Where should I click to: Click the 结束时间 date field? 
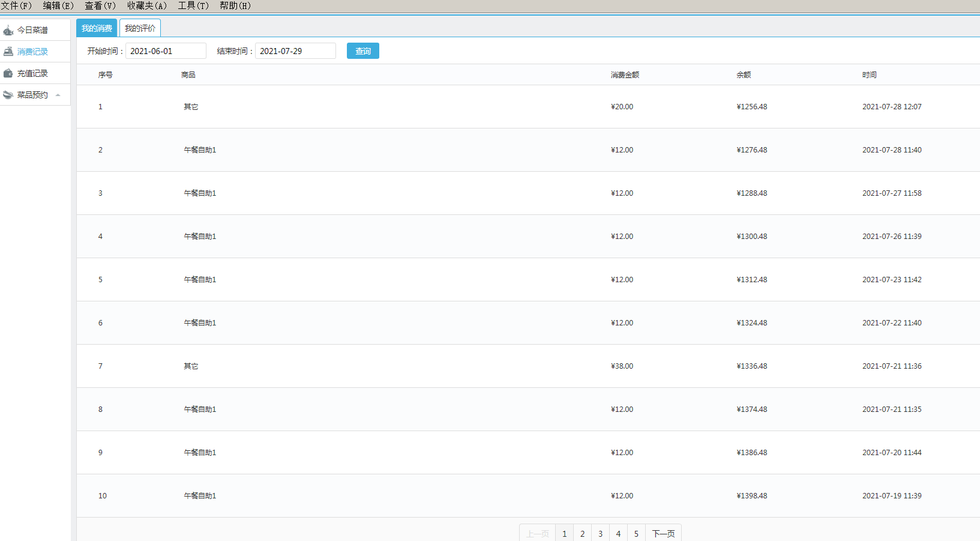tap(295, 51)
